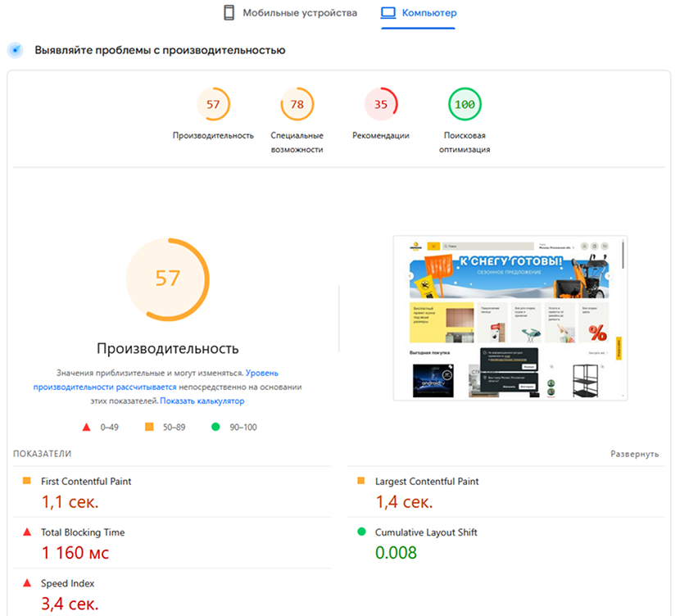
Task: Open Уровень производительности рассчитывается link
Action: (156, 380)
